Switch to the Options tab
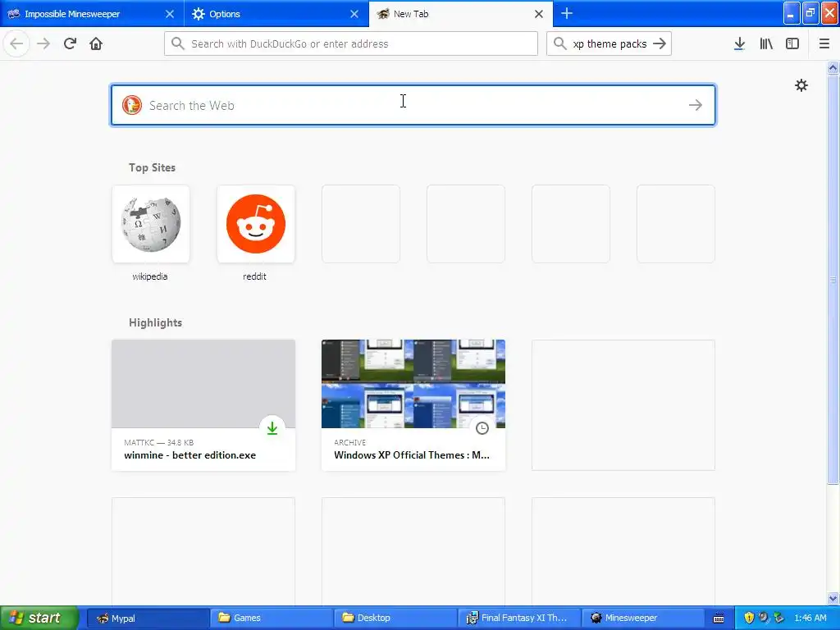This screenshot has width=840, height=630. coord(276,14)
